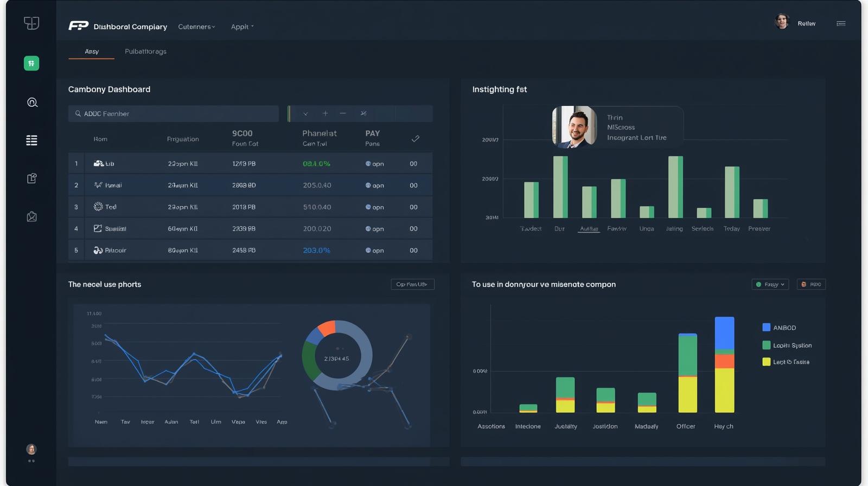Open the hamburger menu at top right
The image size is (868, 486).
click(841, 23)
